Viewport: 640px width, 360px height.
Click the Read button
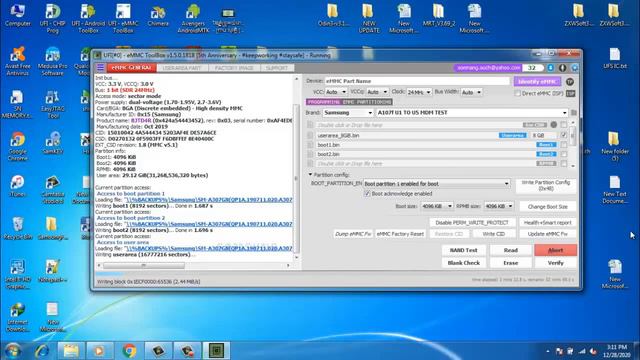point(511,250)
